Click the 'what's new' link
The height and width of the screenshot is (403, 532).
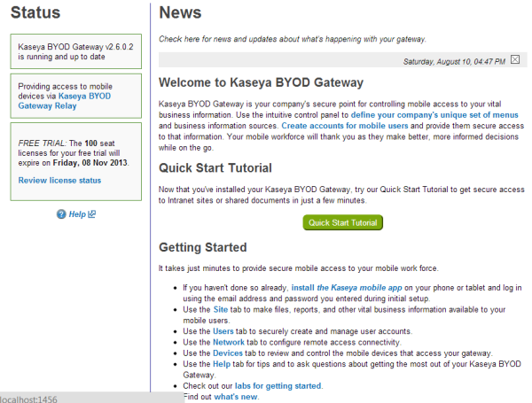click(x=236, y=397)
